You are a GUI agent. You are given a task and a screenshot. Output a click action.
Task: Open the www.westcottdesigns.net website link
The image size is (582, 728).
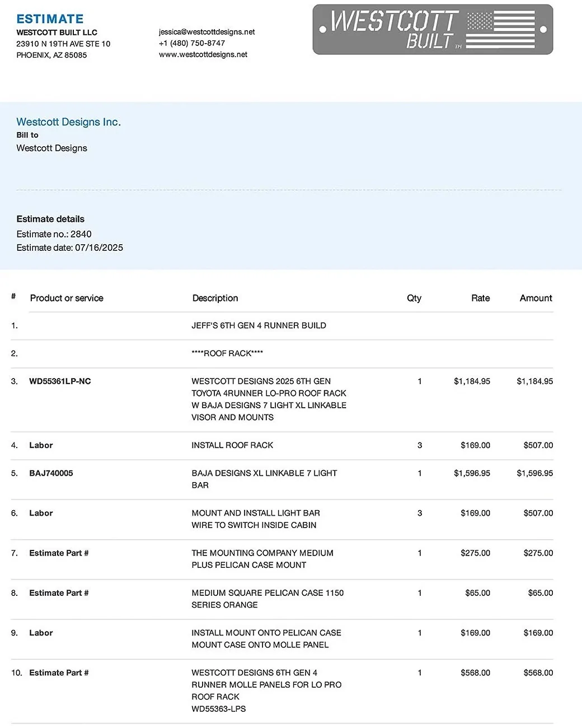click(203, 54)
